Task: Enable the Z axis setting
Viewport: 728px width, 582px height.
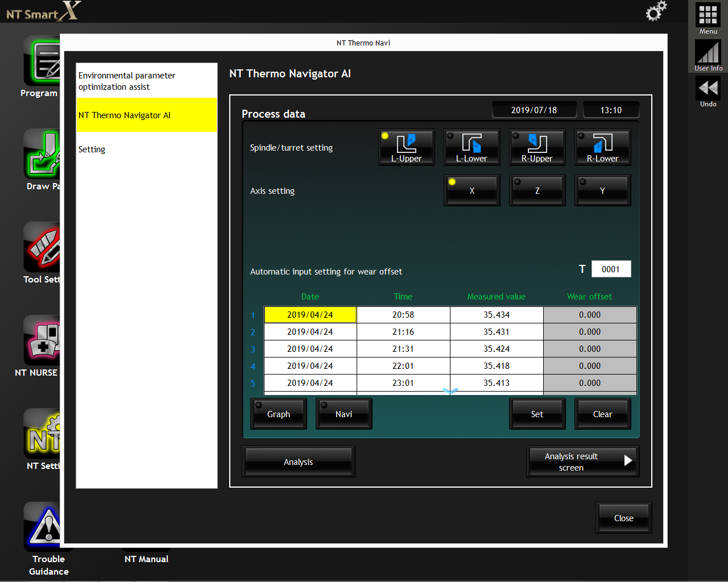Action: coord(537,190)
